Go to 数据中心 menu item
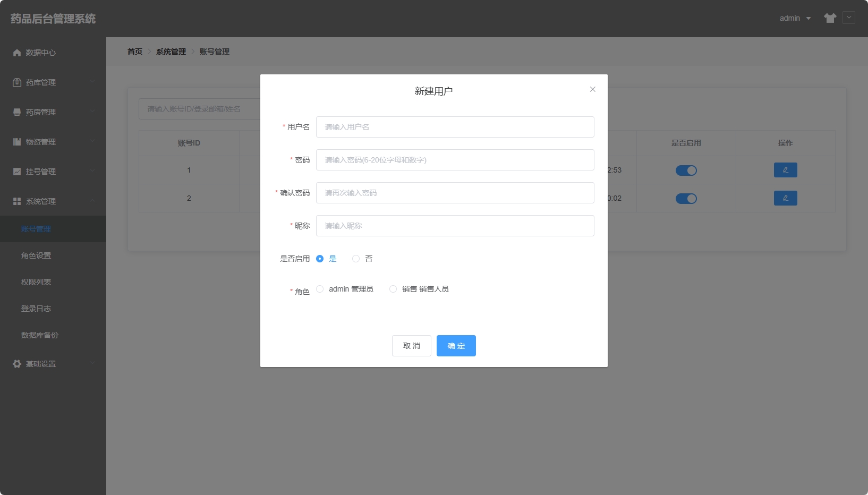This screenshot has height=495, width=868. [x=53, y=53]
